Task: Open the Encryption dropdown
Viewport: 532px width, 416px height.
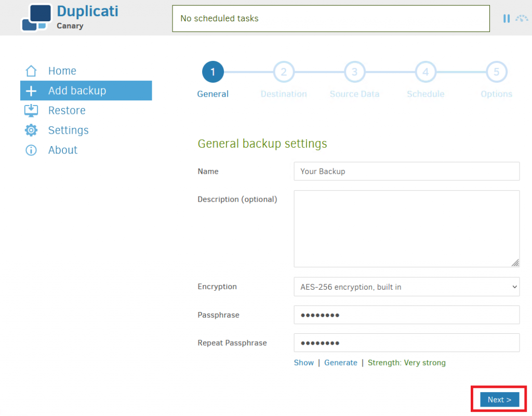Action: point(406,287)
